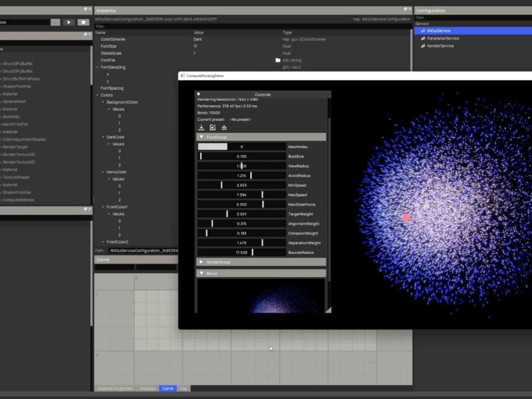
Task: Switch to the Log tab
Action: pos(184,388)
